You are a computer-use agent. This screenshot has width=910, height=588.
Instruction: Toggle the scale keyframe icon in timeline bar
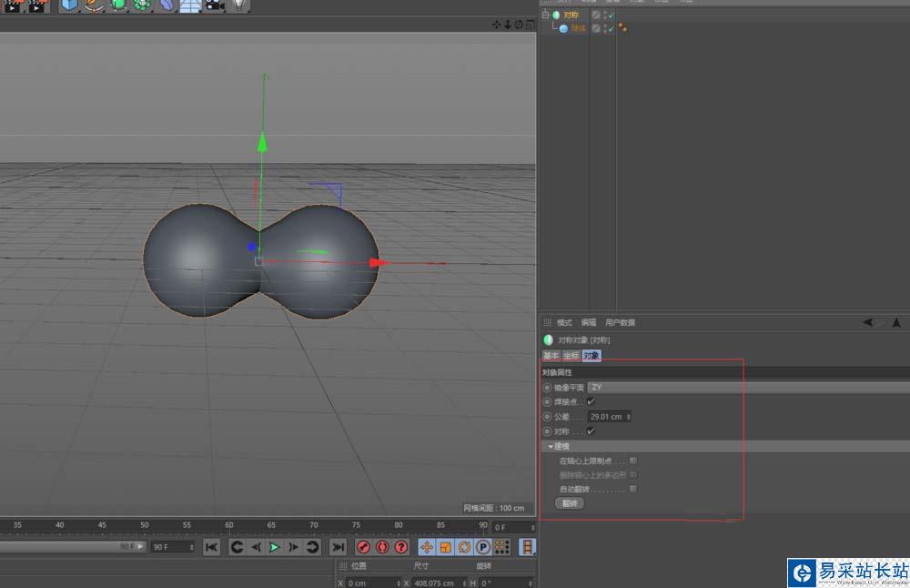coord(446,547)
